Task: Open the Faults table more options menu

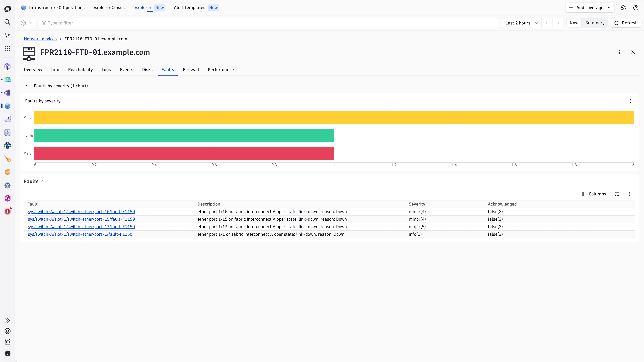Action: 630,194
